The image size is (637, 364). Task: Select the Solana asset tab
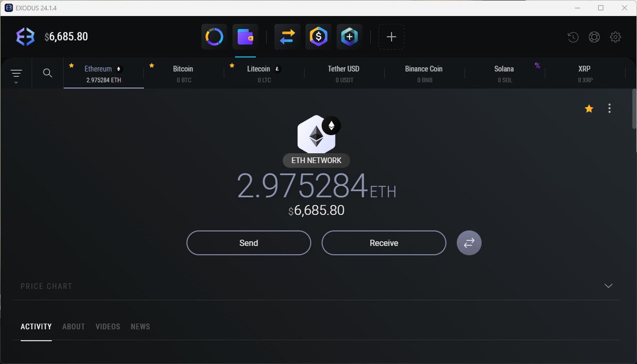point(504,74)
